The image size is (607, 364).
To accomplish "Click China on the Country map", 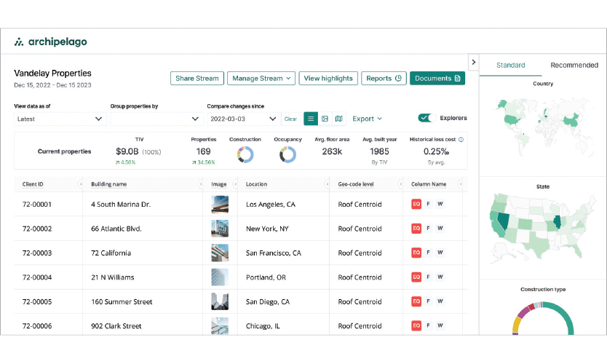I will 571,120.
